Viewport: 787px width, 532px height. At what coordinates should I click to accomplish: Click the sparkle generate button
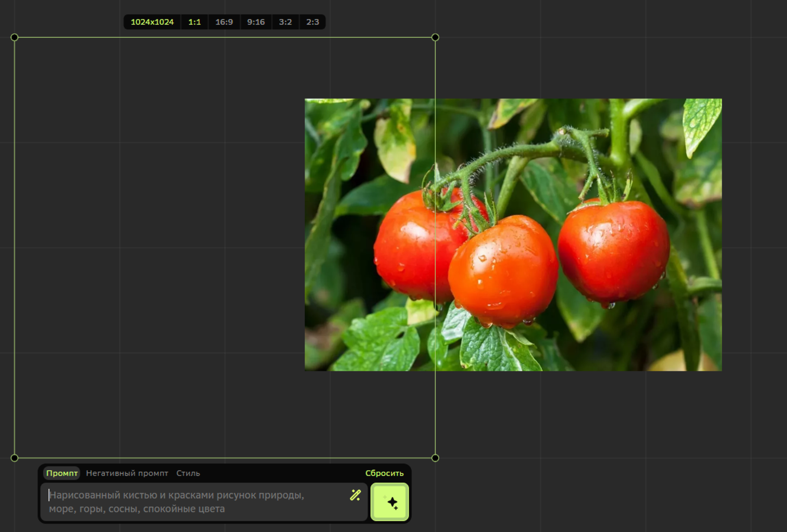pyautogui.click(x=389, y=502)
